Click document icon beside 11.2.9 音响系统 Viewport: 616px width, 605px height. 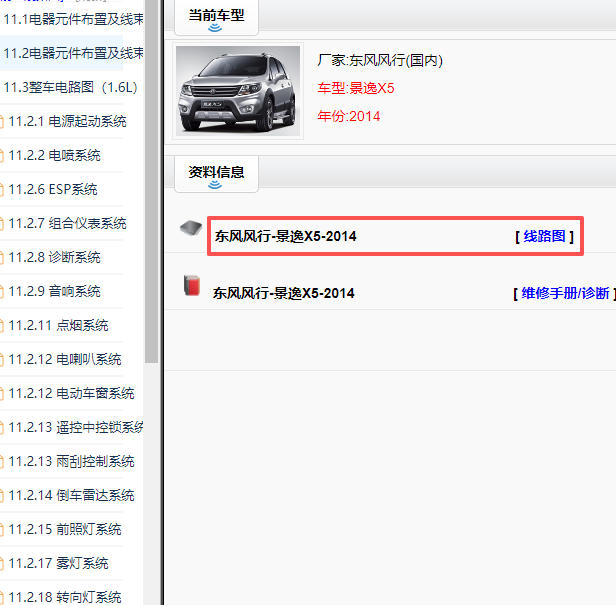tap(1, 292)
